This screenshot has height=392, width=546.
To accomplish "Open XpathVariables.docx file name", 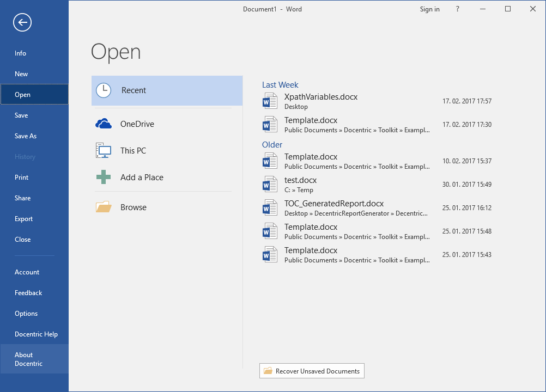I will coord(321,97).
